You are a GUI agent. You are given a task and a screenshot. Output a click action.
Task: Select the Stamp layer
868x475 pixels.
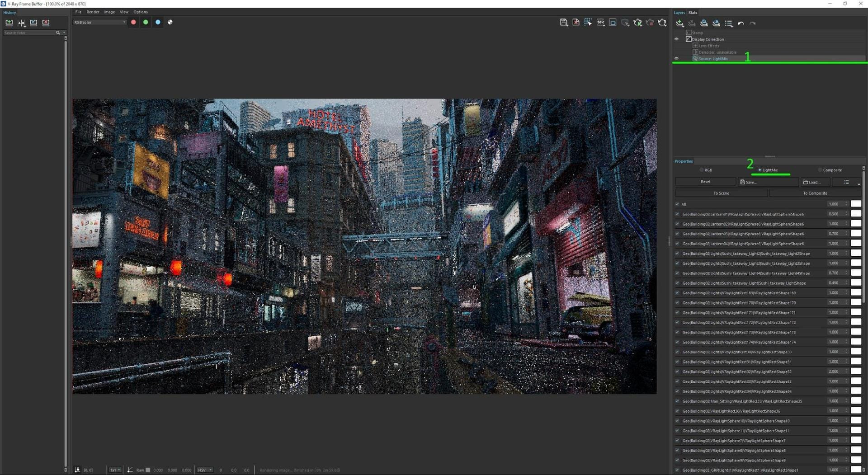click(698, 33)
